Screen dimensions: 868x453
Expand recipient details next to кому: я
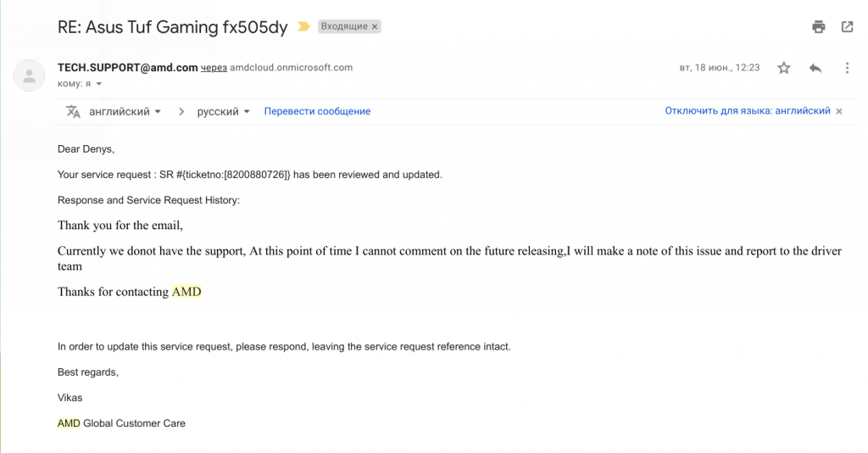point(98,84)
